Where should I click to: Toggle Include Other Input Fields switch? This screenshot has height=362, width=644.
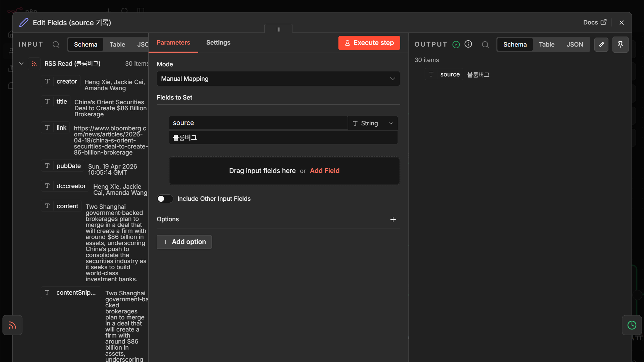[x=165, y=199]
